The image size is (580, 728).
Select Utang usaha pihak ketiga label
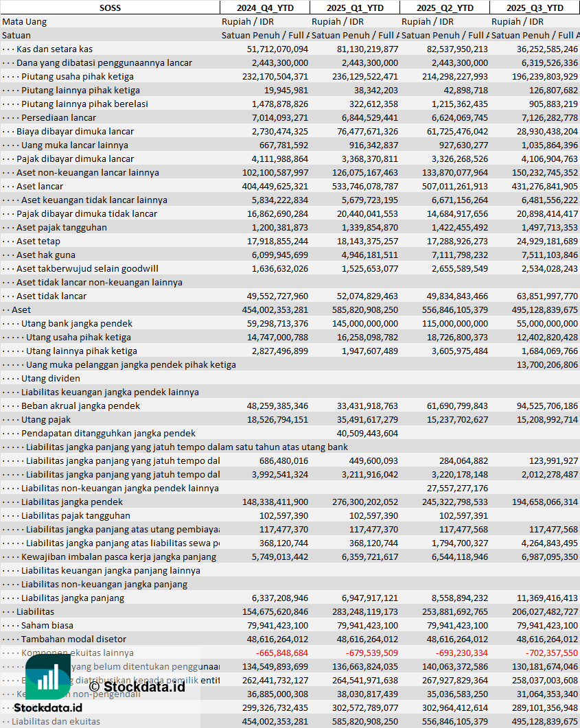(x=78, y=338)
